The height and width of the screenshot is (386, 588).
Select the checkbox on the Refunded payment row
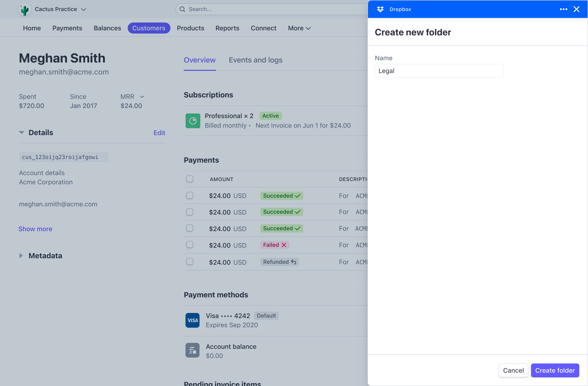(x=189, y=261)
